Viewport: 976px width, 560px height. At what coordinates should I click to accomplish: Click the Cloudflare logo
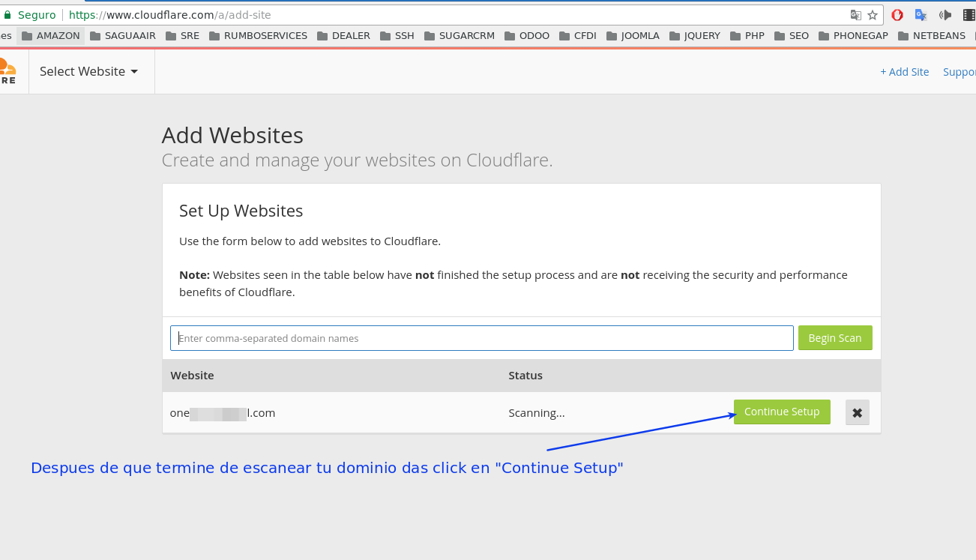pos(7,71)
